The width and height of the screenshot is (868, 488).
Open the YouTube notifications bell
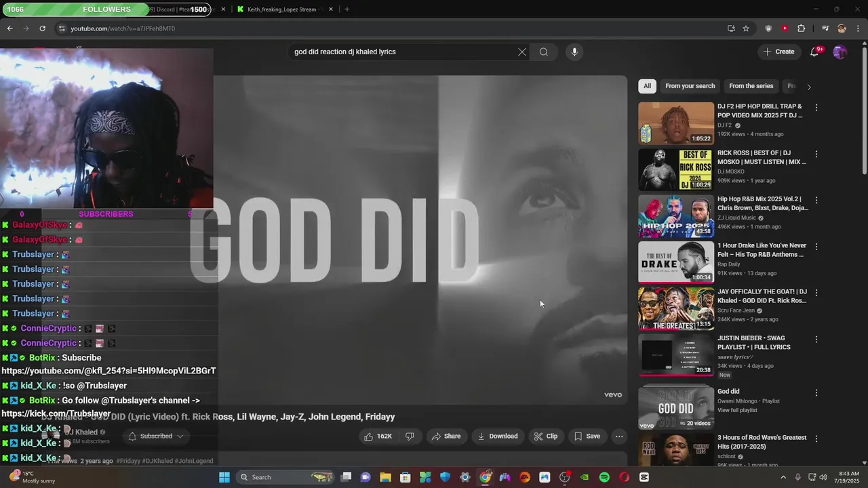[814, 52]
